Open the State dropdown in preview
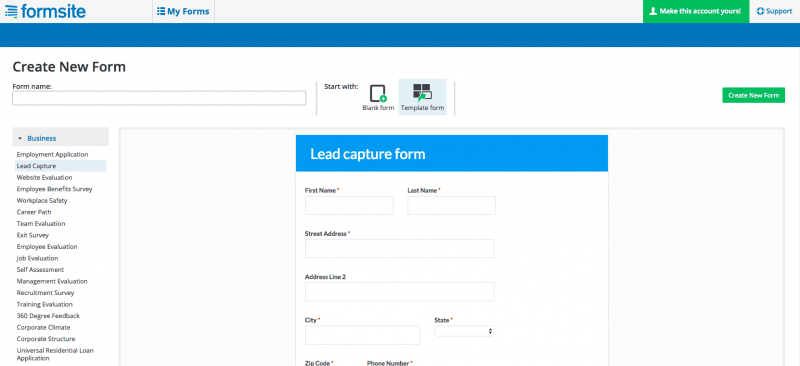The width and height of the screenshot is (800, 366). (464, 331)
